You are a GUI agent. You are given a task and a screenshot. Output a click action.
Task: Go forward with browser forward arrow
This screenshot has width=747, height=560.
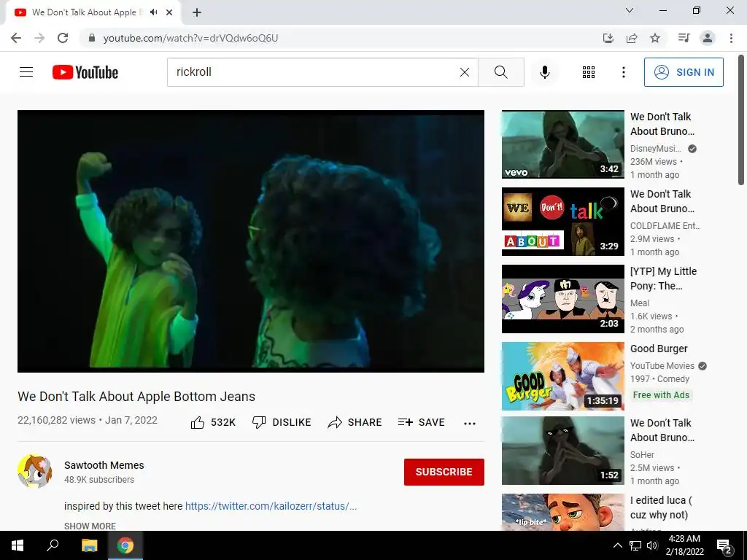tap(39, 38)
